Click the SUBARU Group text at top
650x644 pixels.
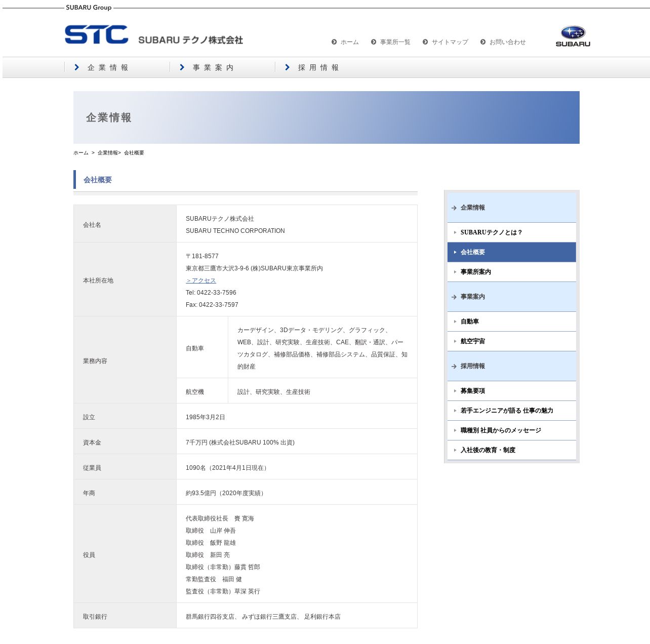(89, 8)
